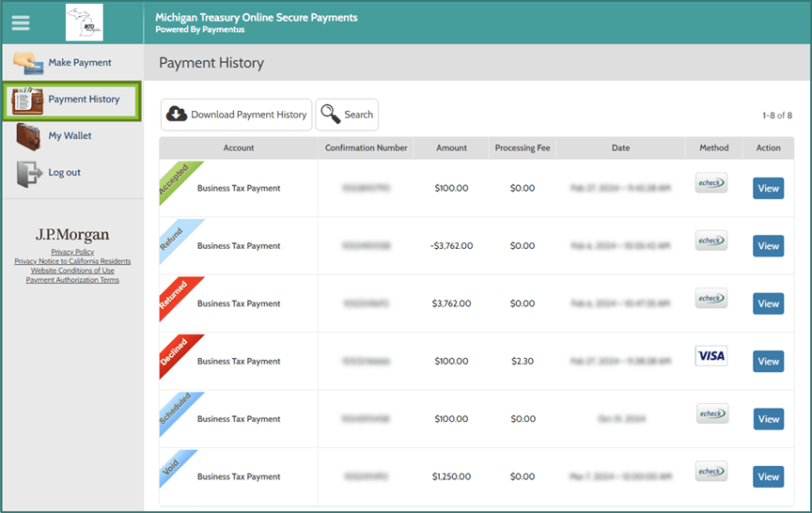This screenshot has height=513, width=812.
Task: Click the Processing Fee column header
Action: (523, 148)
